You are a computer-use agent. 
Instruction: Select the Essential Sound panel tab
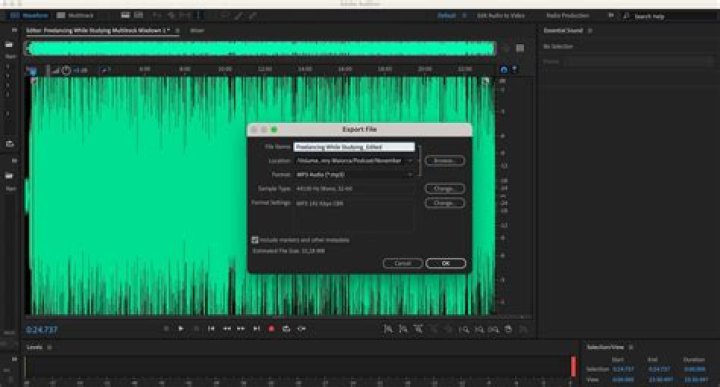pos(563,30)
